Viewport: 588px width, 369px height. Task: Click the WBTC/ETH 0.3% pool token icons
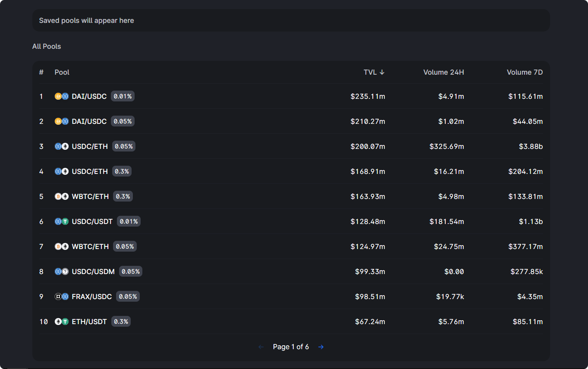[x=62, y=196]
